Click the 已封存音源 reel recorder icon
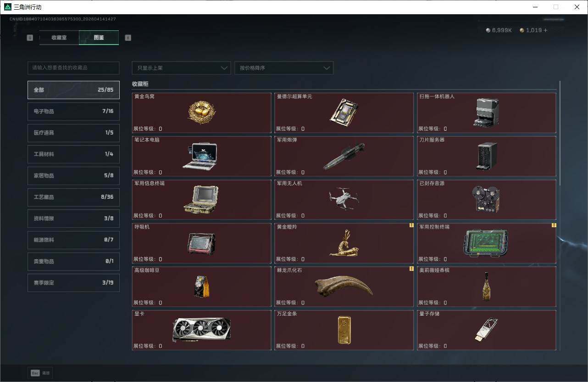The image size is (588, 382). tap(486, 199)
